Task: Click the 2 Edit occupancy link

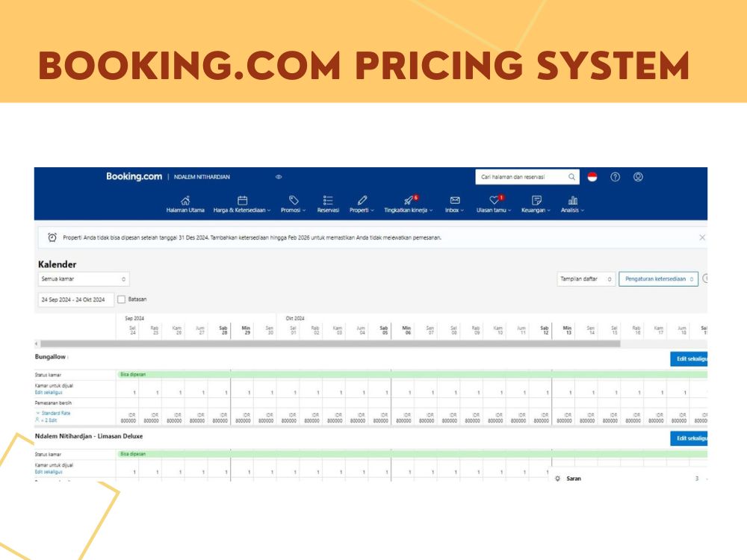Action: tap(49, 420)
